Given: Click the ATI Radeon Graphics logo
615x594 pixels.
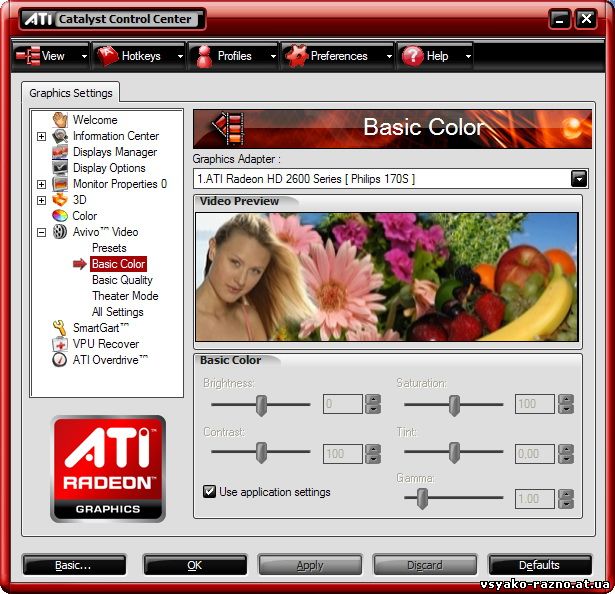Looking at the screenshot, I should tap(108, 469).
